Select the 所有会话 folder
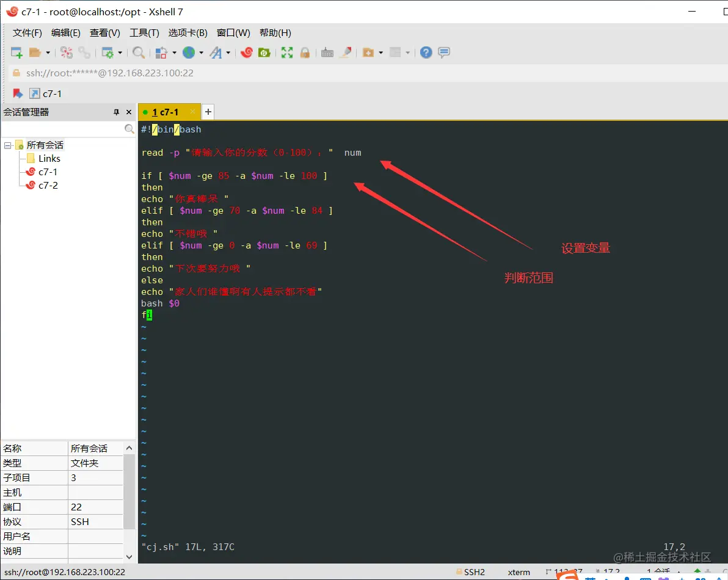The width and height of the screenshot is (728, 580). point(45,145)
